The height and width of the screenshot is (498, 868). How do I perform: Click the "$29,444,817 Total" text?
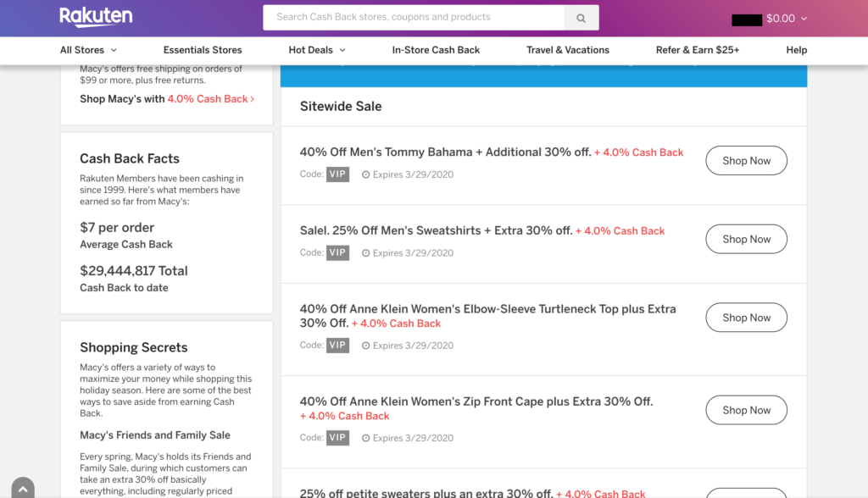(x=134, y=270)
